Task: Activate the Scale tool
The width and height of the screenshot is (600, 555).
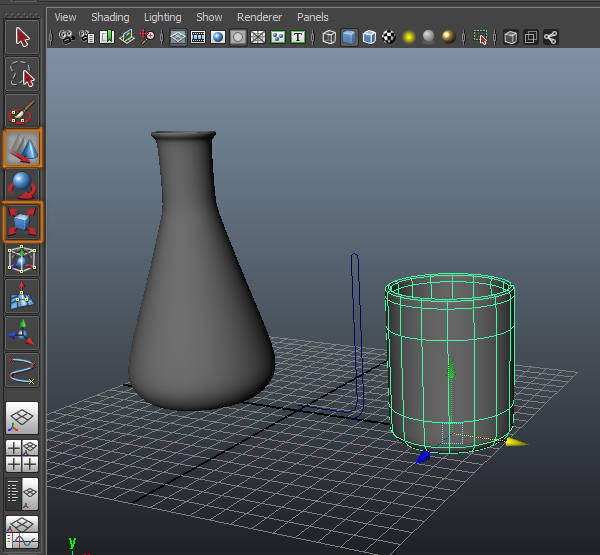Action: click(x=22, y=222)
